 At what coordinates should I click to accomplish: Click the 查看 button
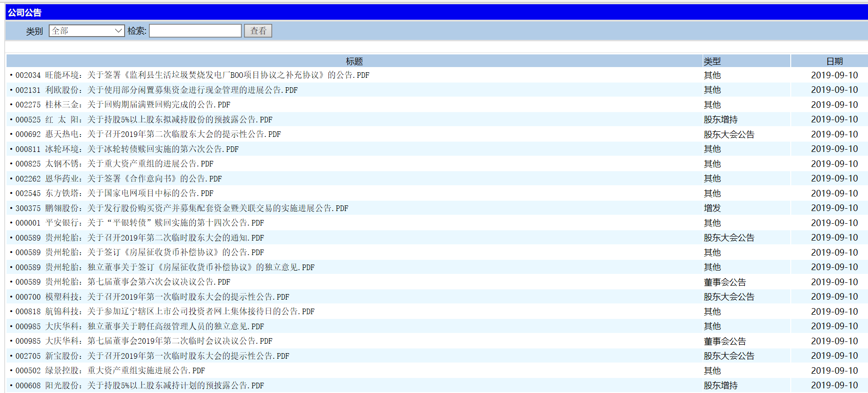[258, 31]
